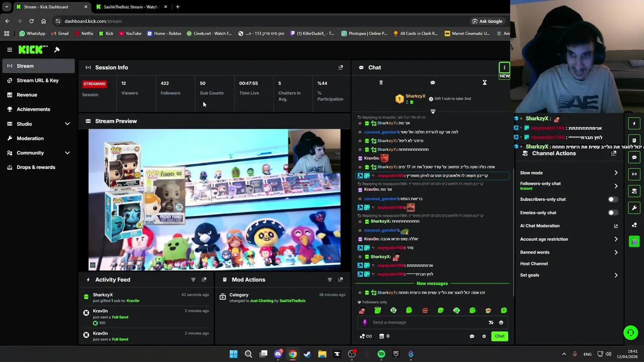Expand the Studio sidebar section
Screen dimensions: 644x362
click(x=67, y=124)
